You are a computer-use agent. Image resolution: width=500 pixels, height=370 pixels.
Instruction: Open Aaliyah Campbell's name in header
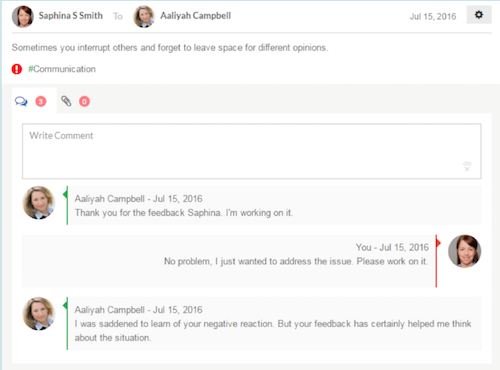click(x=196, y=16)
